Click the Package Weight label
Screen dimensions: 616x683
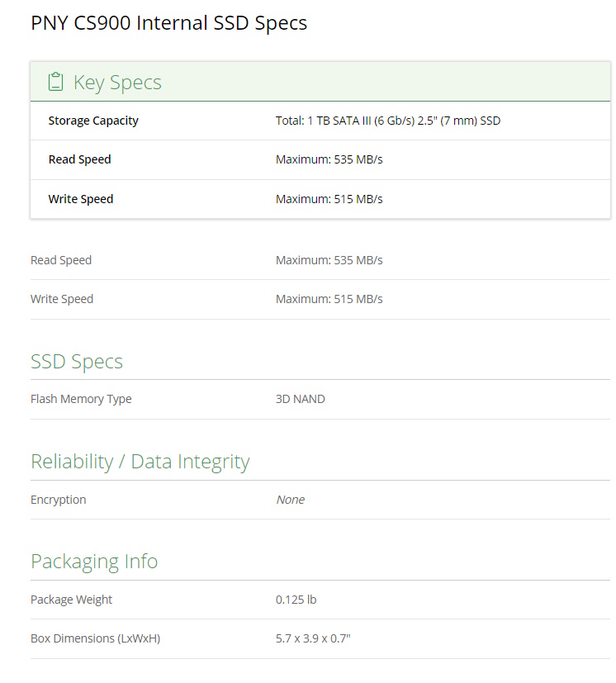click(x=71, y=600)
